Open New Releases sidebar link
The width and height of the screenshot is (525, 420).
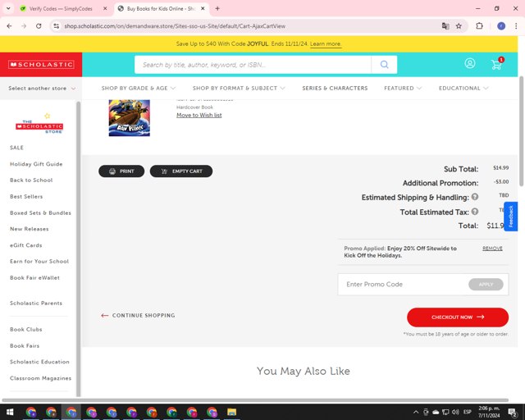[30, 229]
